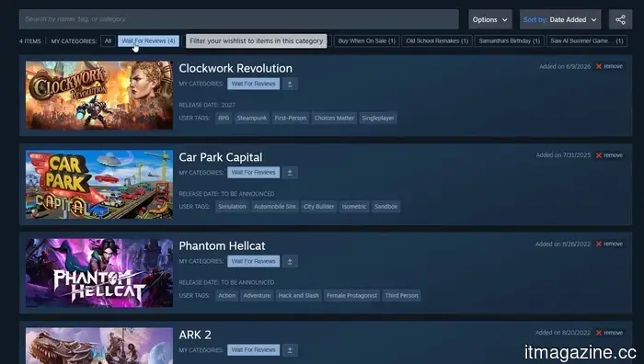Viewport: 644px width, 364px height.
Task: Click the Female Protagonist user tag
Action: (x=352, y=295)
